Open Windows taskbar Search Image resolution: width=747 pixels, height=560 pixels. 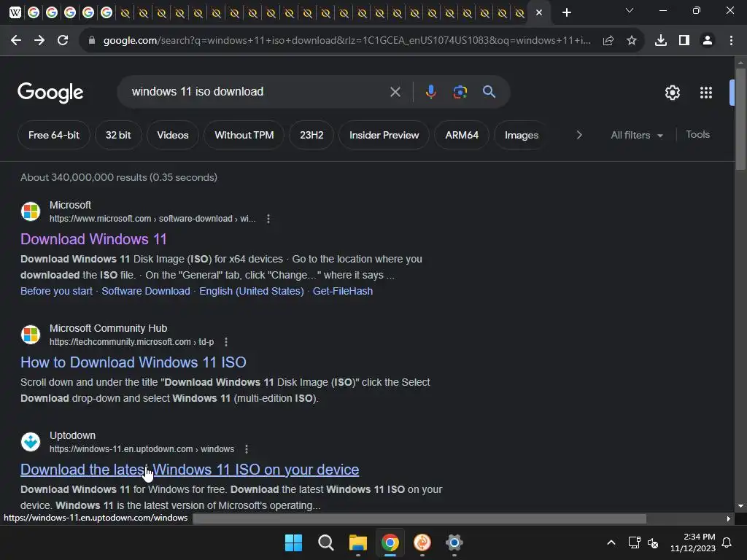[x=326, y=542]
